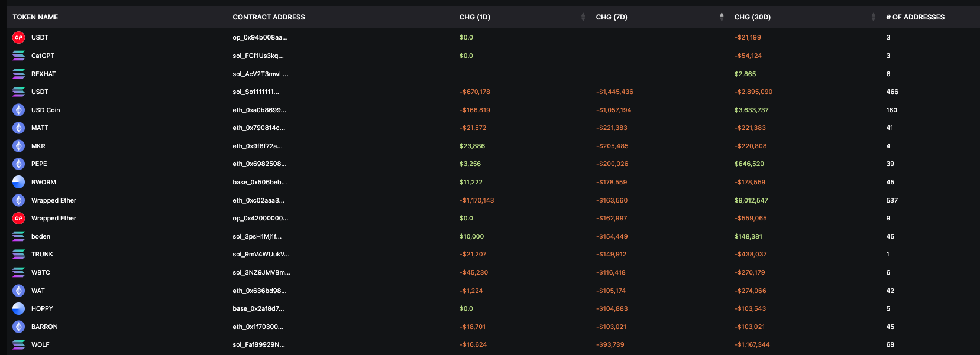Select the HOPPY token name

pyautogui.click(x=42, y=308)
